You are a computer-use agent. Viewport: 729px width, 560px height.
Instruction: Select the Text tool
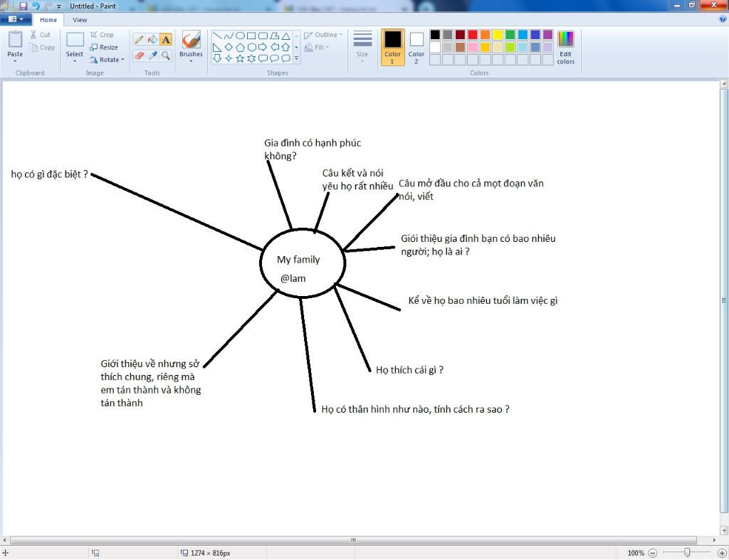(x=165, y=40)
